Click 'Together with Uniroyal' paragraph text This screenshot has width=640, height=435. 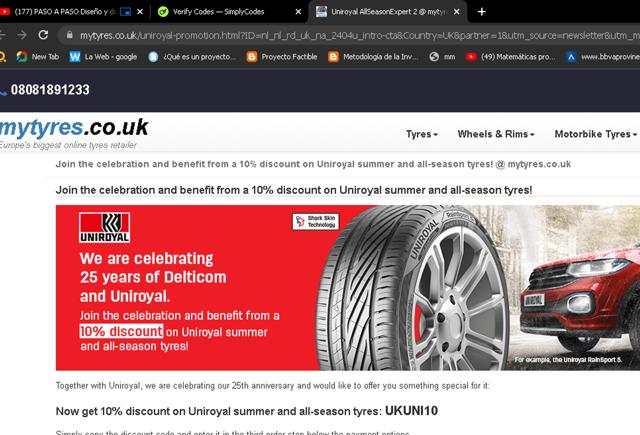[272, 386]
